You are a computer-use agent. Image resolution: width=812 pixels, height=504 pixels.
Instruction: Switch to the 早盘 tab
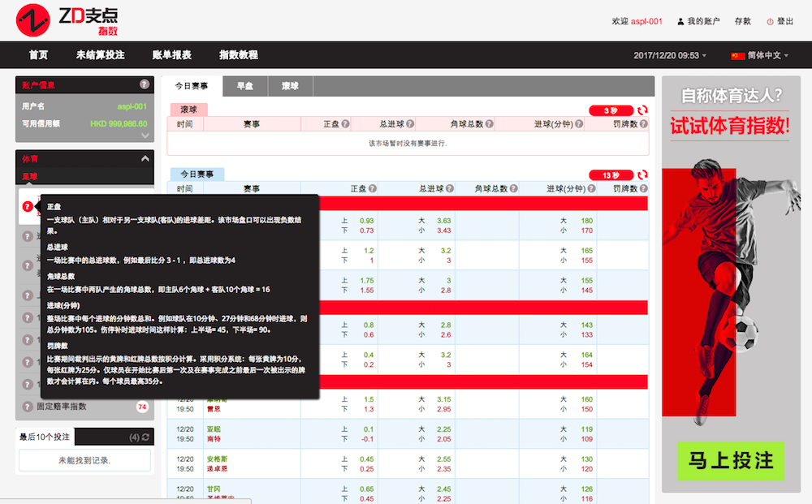tap(244, 86)
